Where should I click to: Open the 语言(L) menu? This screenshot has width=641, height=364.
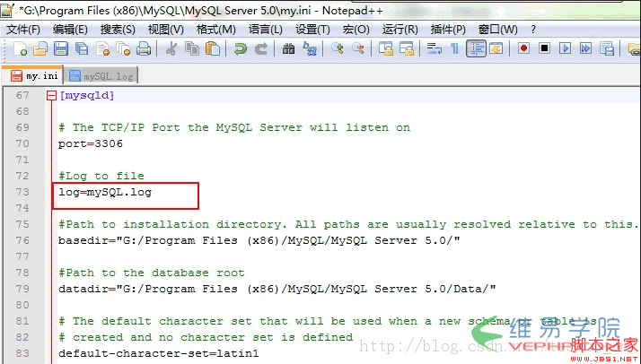[x=266, y=30]
